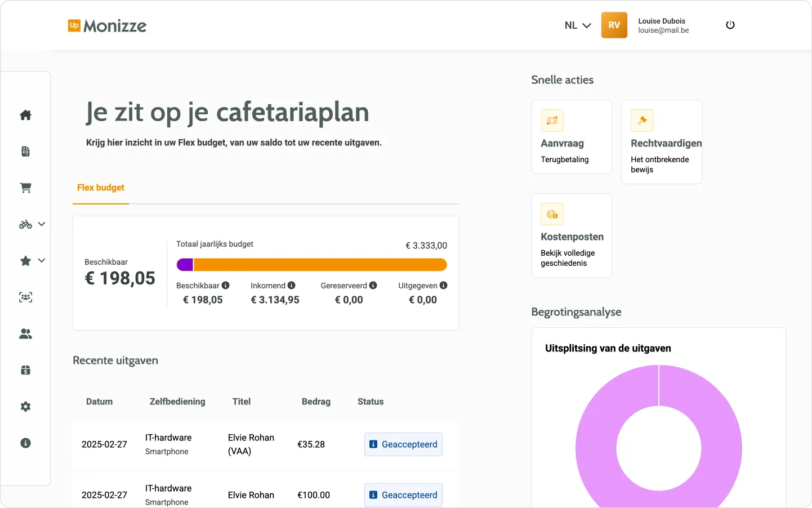Click the settings gear in the sidebar

(25, 407)
